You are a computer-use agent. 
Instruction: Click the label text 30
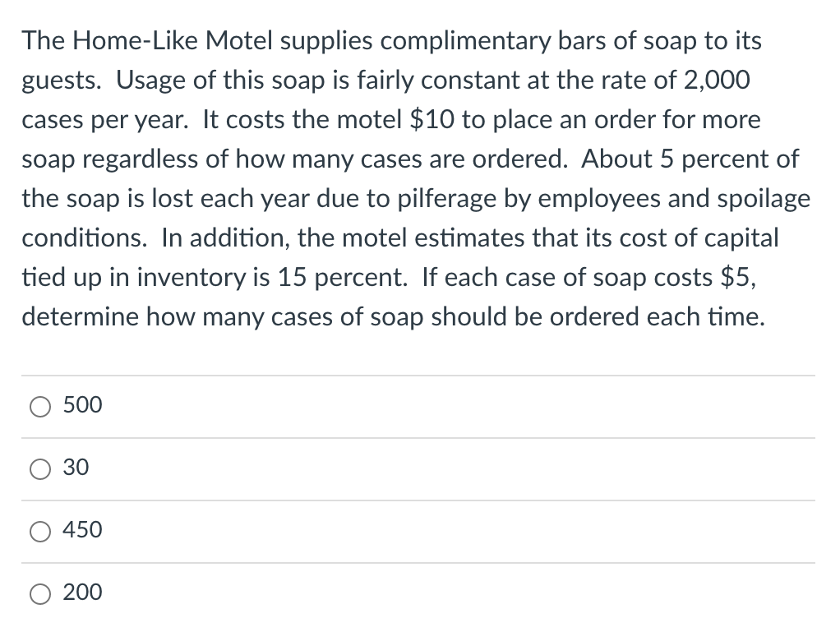(75, 468)
